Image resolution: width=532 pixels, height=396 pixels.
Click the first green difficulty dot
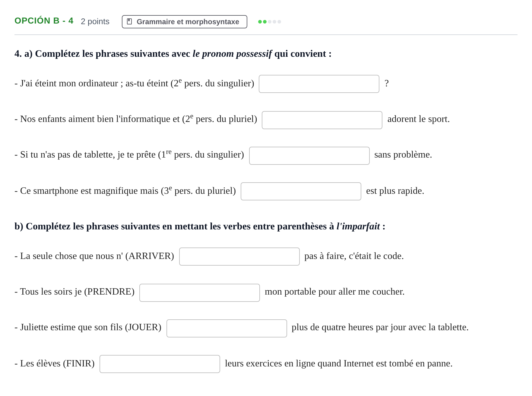(260, 22)
